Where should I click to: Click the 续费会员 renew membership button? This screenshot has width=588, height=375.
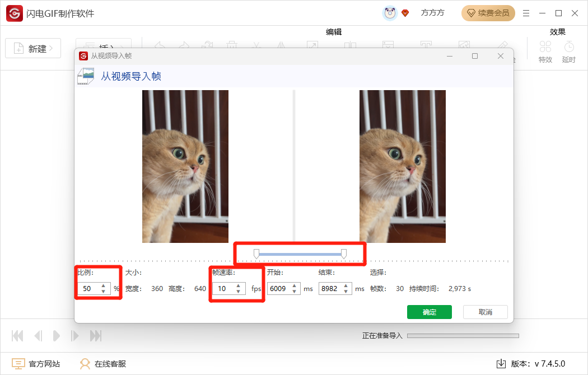coord(488,13)
